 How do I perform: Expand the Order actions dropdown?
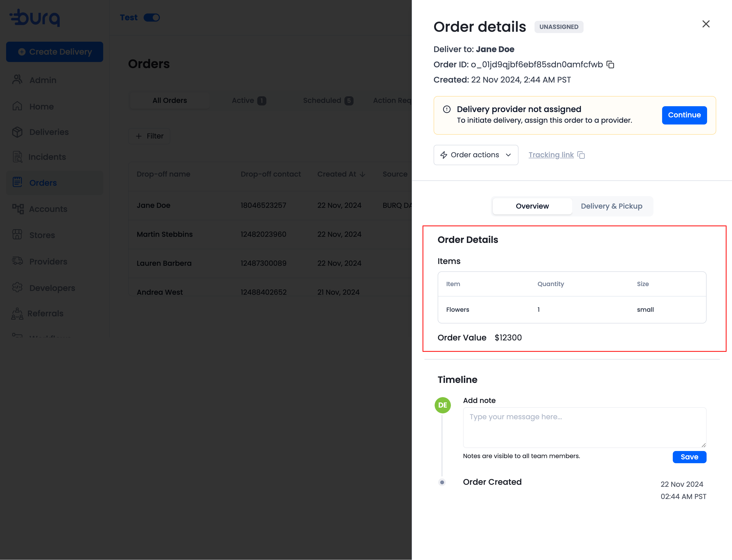[476, 155]
